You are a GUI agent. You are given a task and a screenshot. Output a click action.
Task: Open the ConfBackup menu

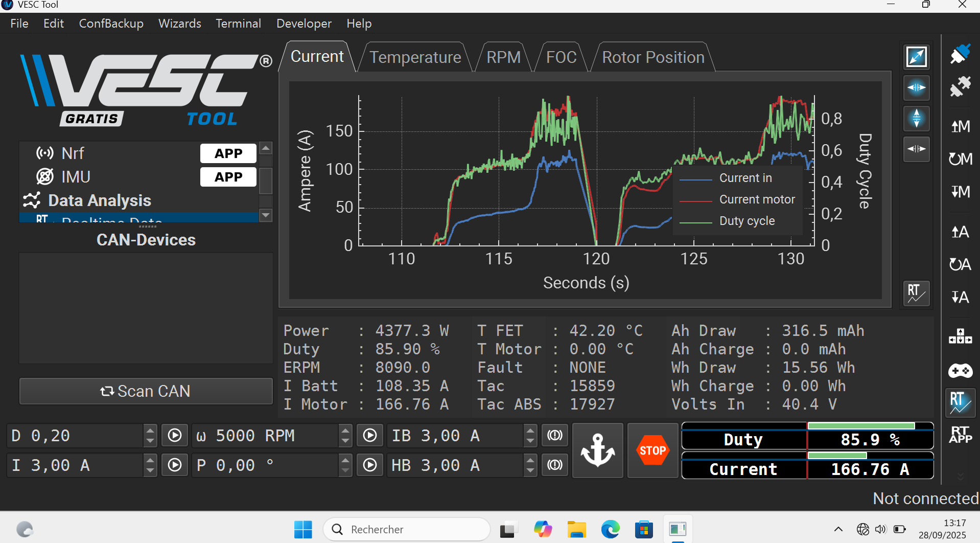coord(111,24)
